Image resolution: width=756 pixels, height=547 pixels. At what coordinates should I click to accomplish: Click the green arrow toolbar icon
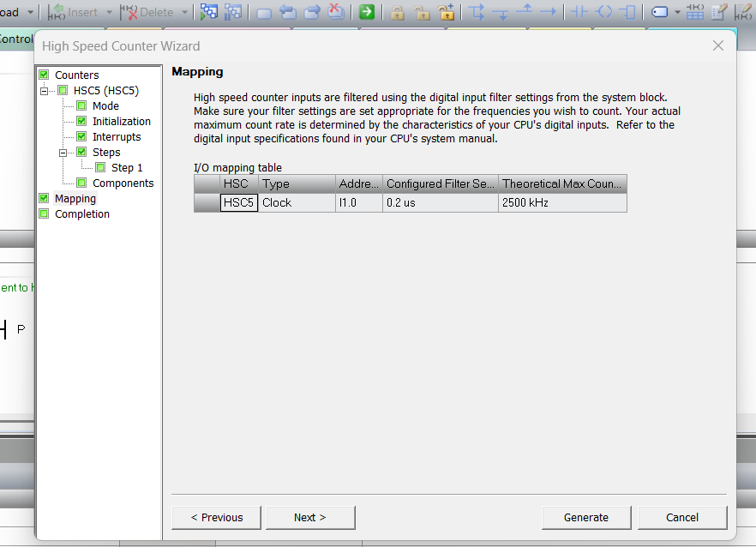(367, 12)
